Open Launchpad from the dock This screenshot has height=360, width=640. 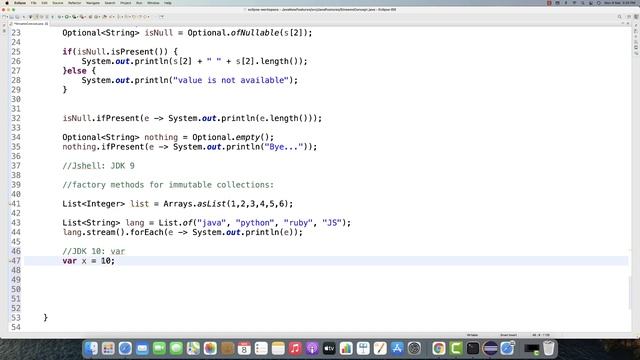[x=108, y=348]
